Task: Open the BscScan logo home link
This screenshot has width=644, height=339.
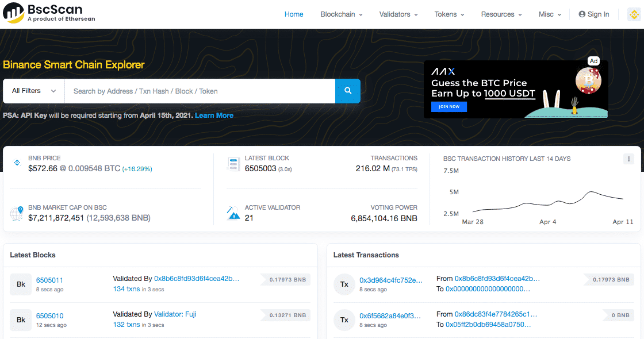Action: click(x=49, y=13)
